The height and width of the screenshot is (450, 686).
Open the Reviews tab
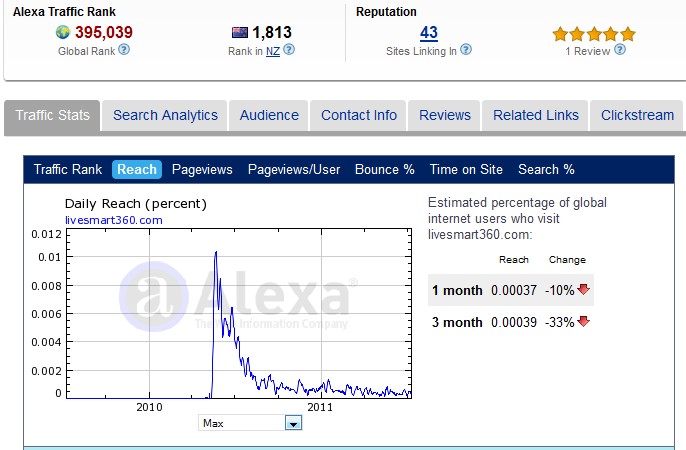[444, 115]
